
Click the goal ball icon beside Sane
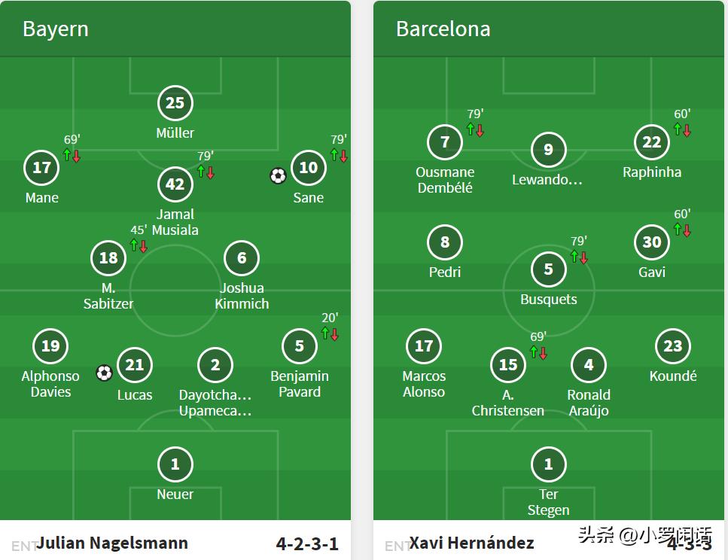pos(278,176)
